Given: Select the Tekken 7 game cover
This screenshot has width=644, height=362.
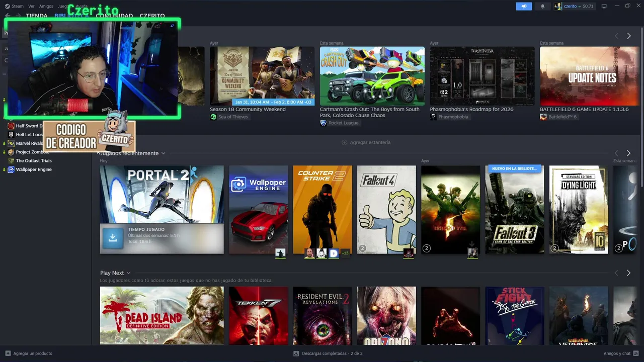Looking at the screenshot, I should coord(259,316).
